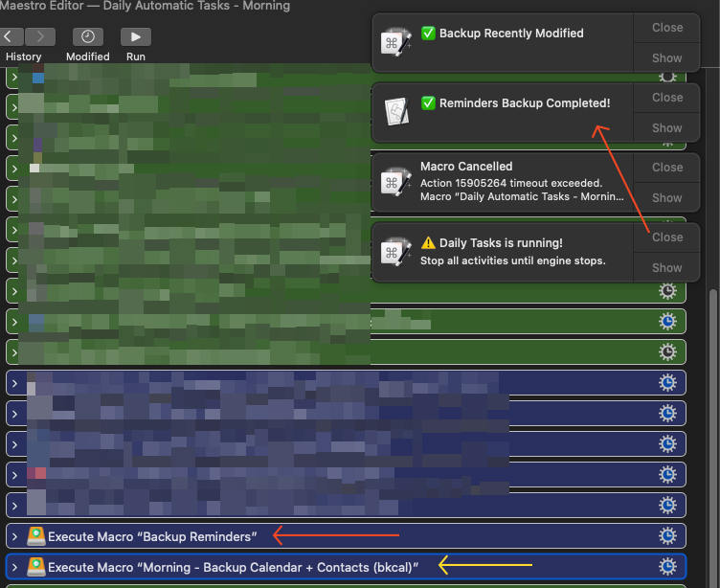
Task: Open the Modified clock icon in toolbar
Action: pyautogui.click(x=88, y=36)
